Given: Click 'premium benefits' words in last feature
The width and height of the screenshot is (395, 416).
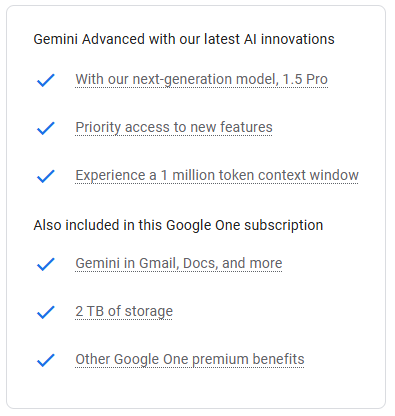Looking at the screenshot, I should click(x=248, y=359).
